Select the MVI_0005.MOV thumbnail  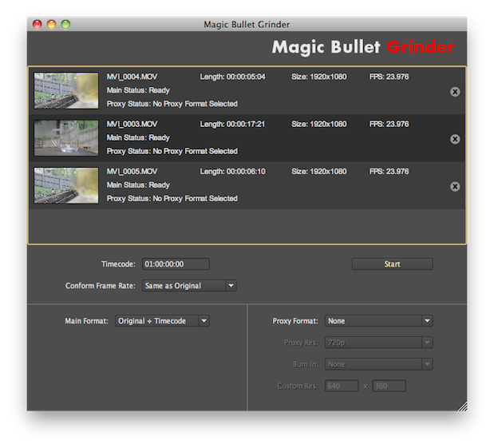pyautogui.click(x=66, y=185)
